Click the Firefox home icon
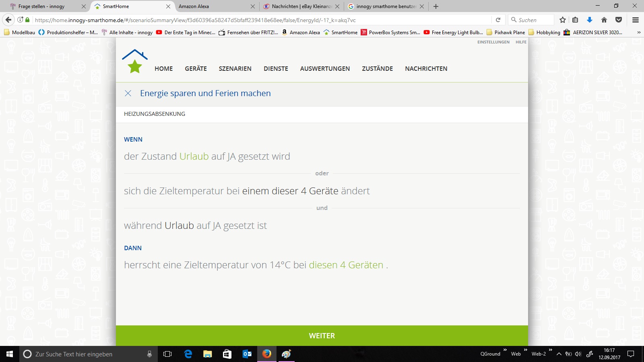The width and height of the screenshot is (644, 362). 604,20
